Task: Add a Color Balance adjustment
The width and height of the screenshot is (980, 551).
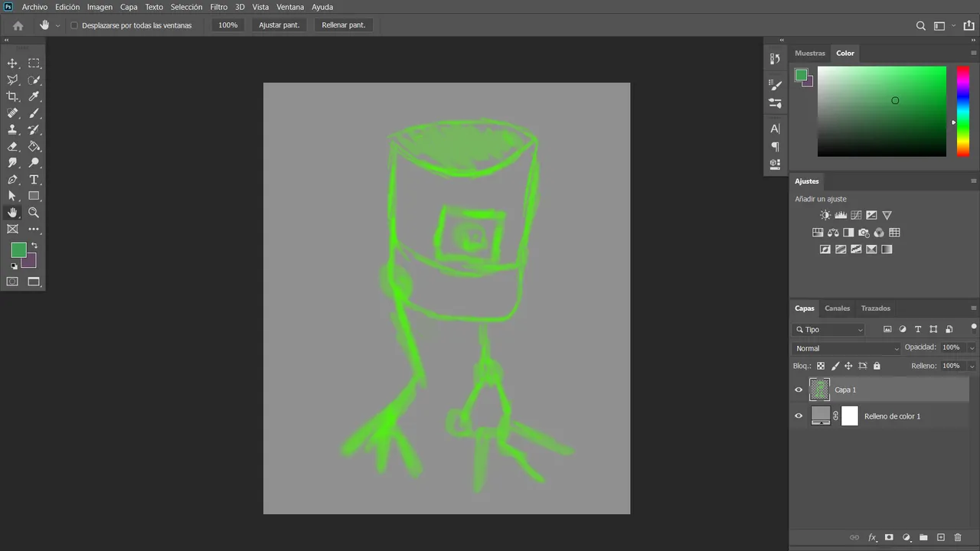Action: (x=833, y=233)
